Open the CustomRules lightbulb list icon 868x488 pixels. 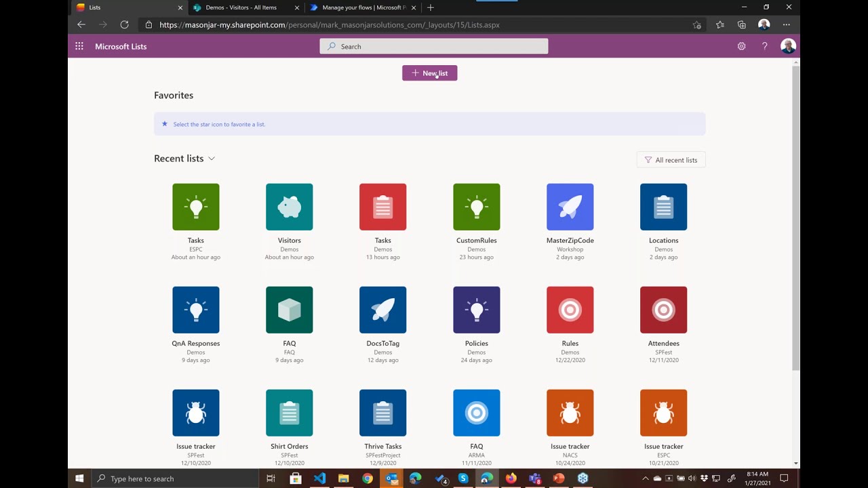(x=477, y=207)
